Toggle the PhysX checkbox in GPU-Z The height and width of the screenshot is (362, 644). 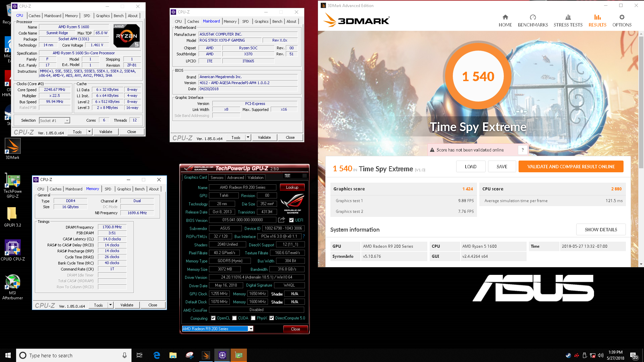click(x=253, y=318)
